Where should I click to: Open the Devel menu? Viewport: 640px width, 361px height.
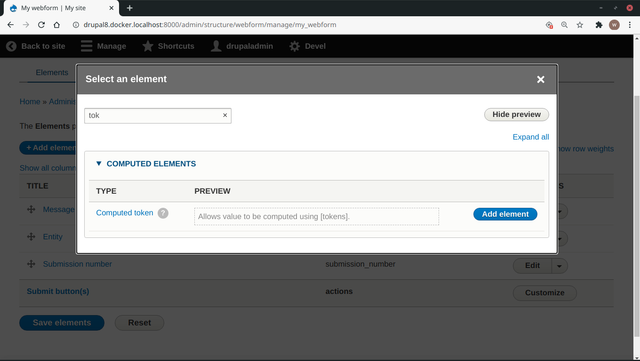pos(307,46)
